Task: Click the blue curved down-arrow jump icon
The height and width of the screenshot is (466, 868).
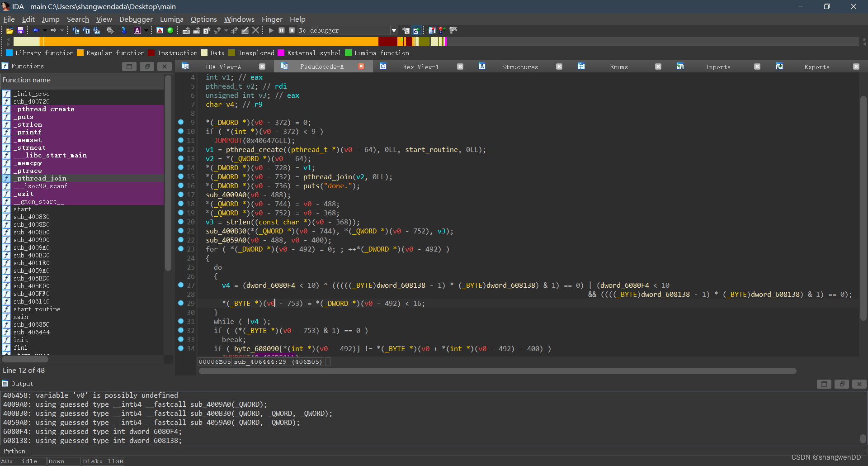Action: click(123, 30)
